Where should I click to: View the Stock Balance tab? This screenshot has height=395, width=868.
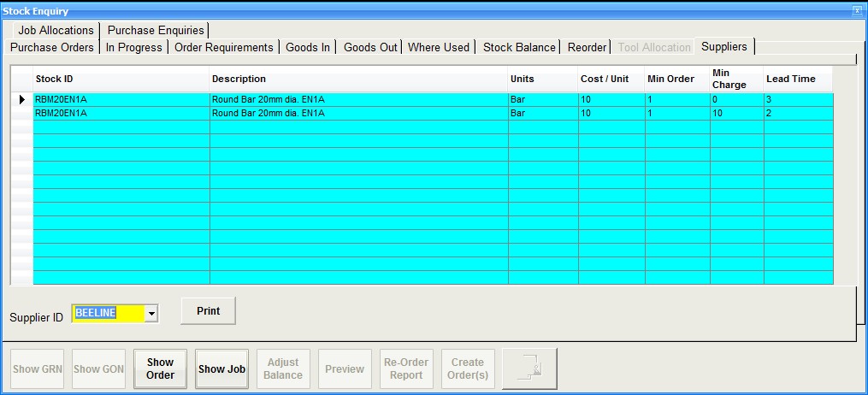coord(519,47)
